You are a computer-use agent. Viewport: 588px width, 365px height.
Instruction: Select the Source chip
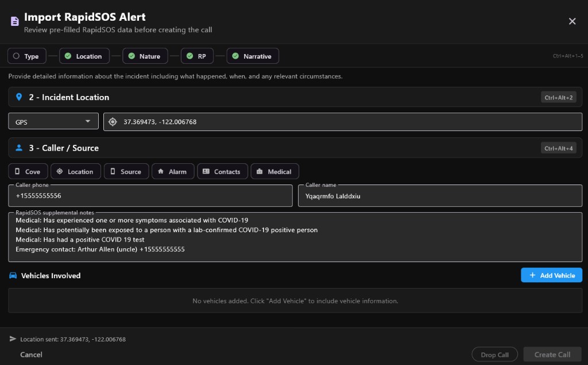tap(126, 171)
